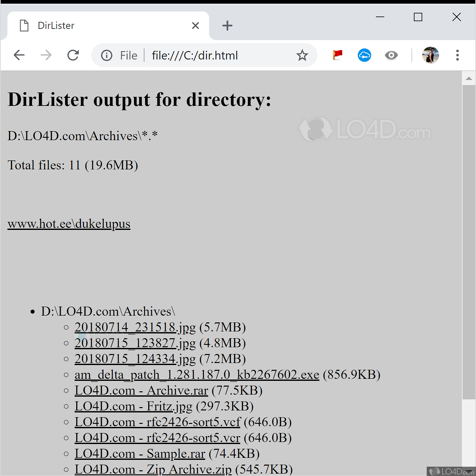Open a new browser tab
The width and height of the screenshot is (476, 476).
pyautogui.click(x=227, y=25)
